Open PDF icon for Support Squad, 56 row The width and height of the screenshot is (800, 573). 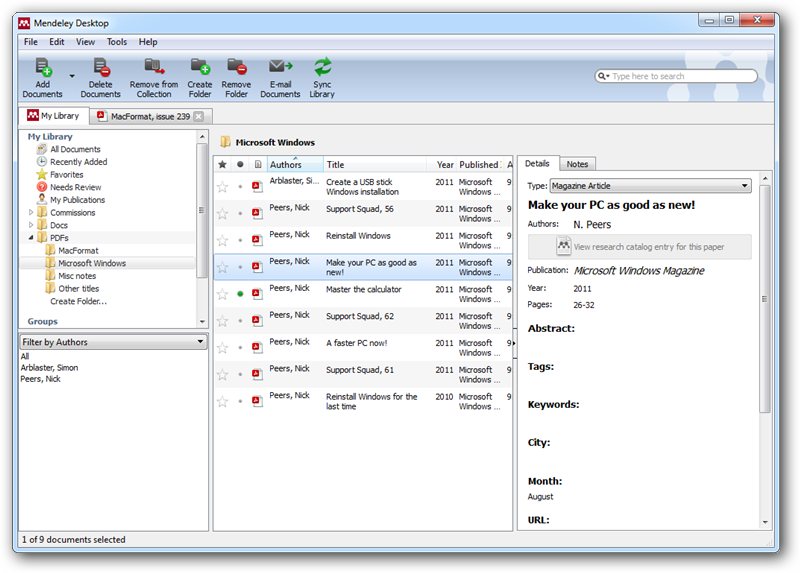[257, 213]
